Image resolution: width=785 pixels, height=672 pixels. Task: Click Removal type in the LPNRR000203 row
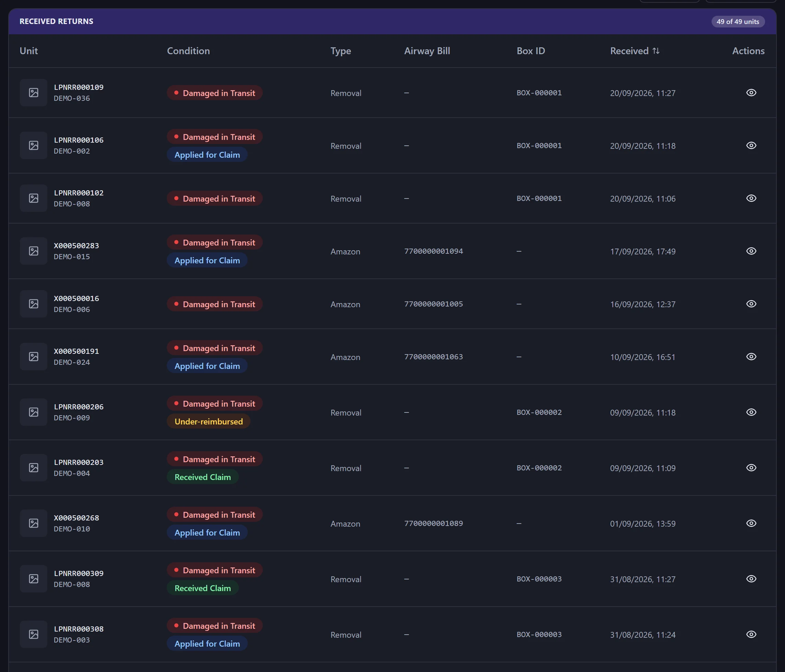(346, 468)
